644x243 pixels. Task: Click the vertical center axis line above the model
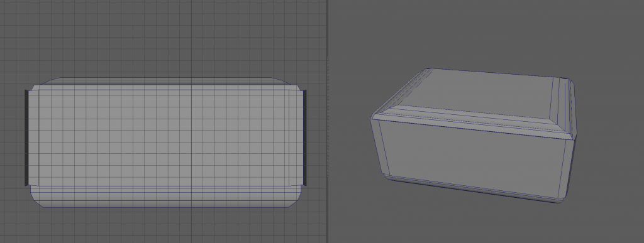coord(192,39)
